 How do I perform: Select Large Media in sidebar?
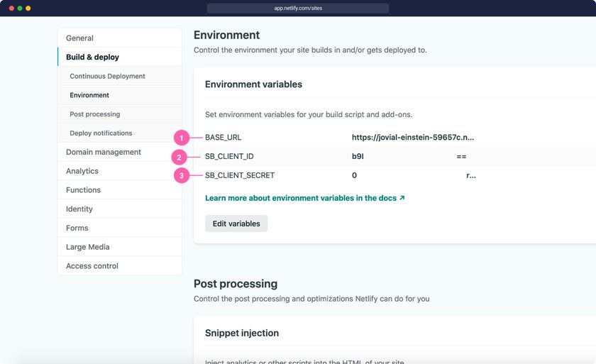pyautogui.click(x=87, y=247)
